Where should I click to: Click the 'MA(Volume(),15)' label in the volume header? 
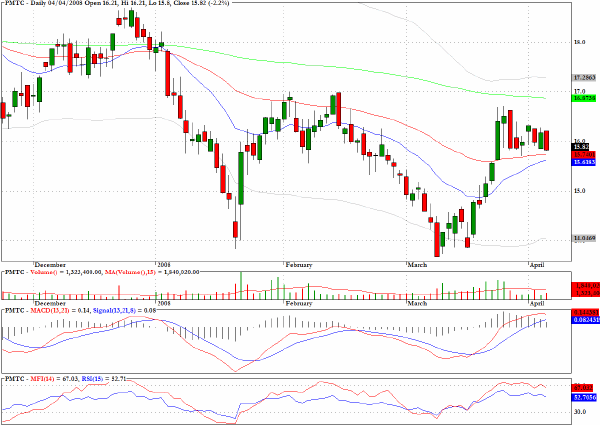(x=130, y=272)
